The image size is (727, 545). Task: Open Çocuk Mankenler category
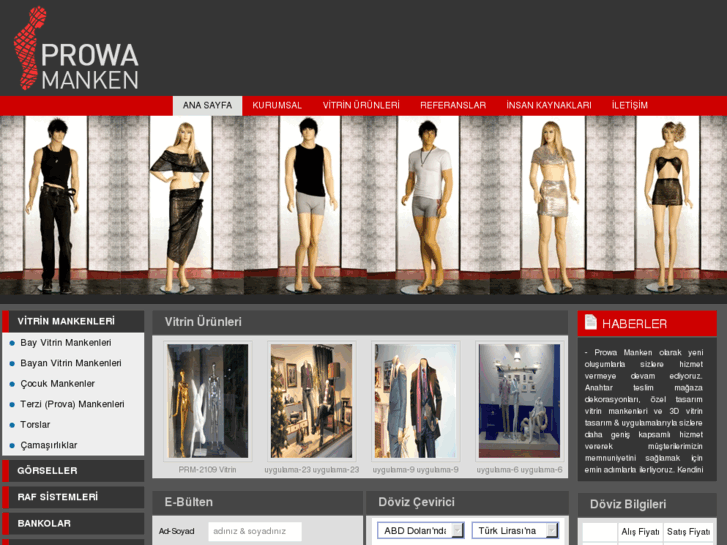pyautogui.click(x=57, y=384)
